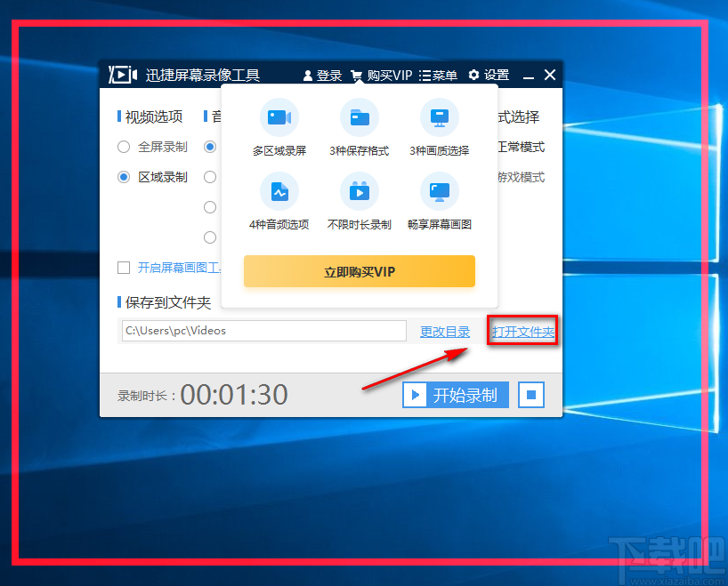This screenshot has width=728, height=586.
Task: Click the 开始录制 button
Action: click(456, 395)
